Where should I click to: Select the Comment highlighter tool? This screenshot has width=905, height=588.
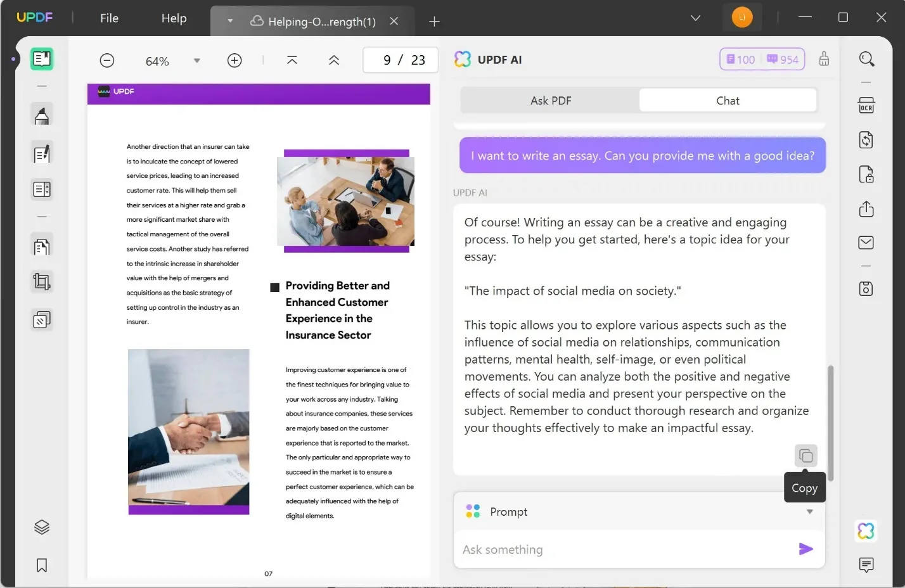click(42, 116)
